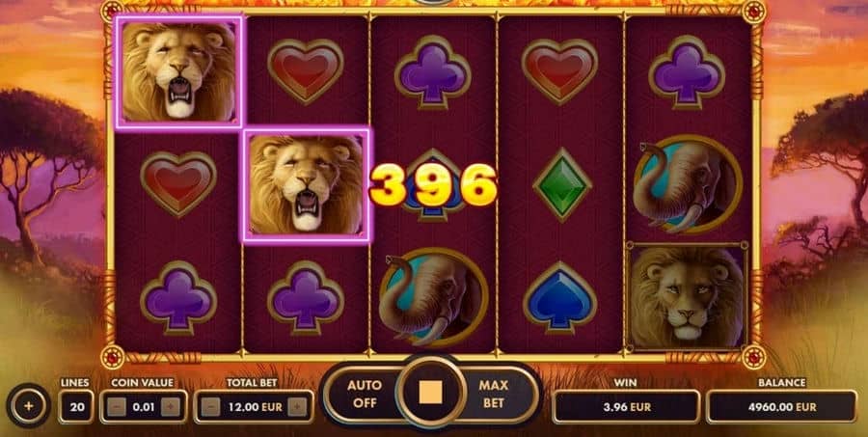Image resolution: width=868 pixels, height=437 pixels.
Task: Toggle Auto Off autoplay button
Action: [365, 394]
